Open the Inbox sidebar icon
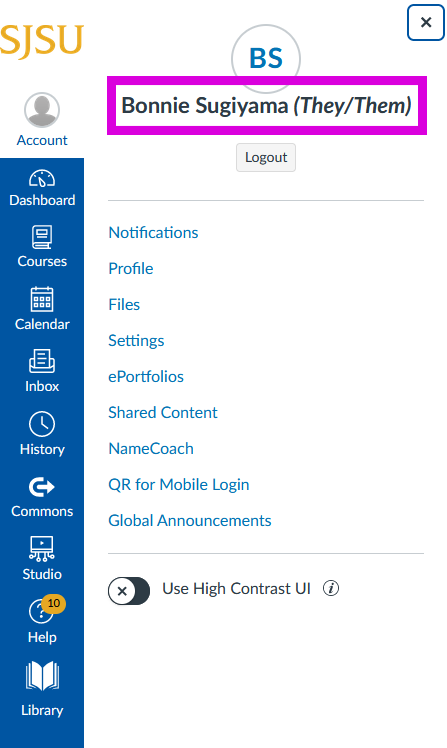 [42, 371]
